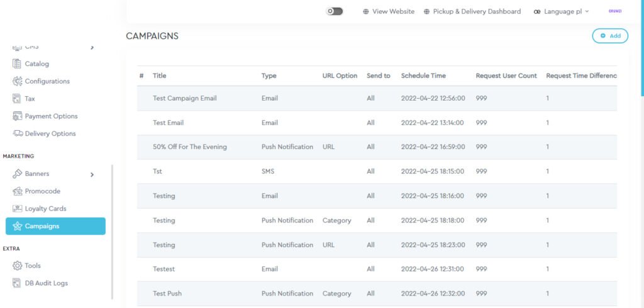This screenshot has height=308, width=644.
Task: Open the Banners menu item
Action: coord(37,174)
